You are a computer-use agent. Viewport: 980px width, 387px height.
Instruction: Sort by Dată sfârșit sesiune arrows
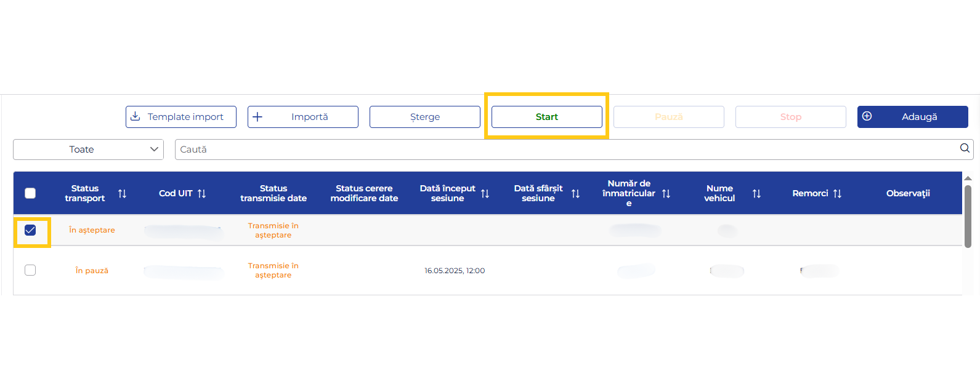tap(575, 194)
